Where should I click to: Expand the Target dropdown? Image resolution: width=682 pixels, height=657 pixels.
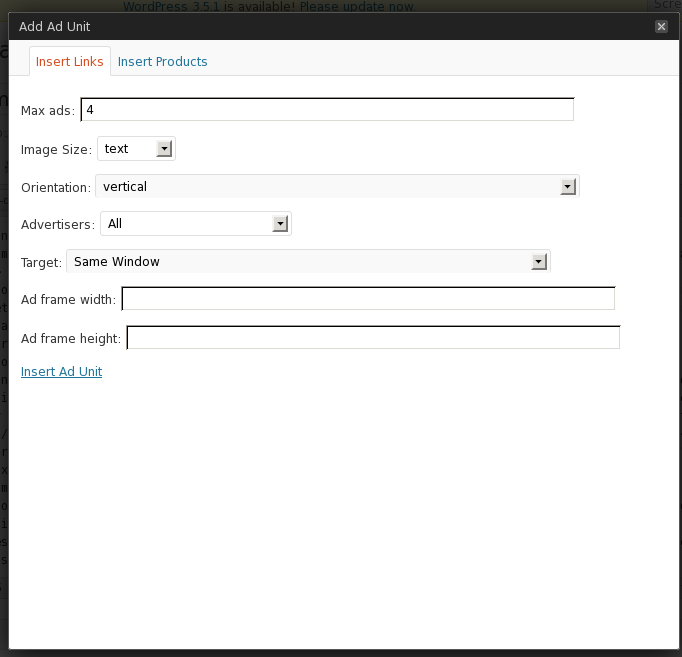pos(308,261)
